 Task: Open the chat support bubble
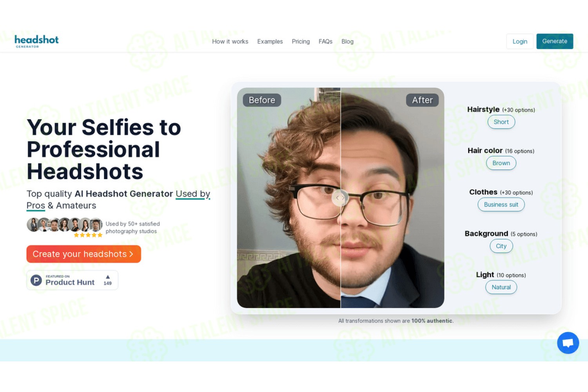pos(568,343)
